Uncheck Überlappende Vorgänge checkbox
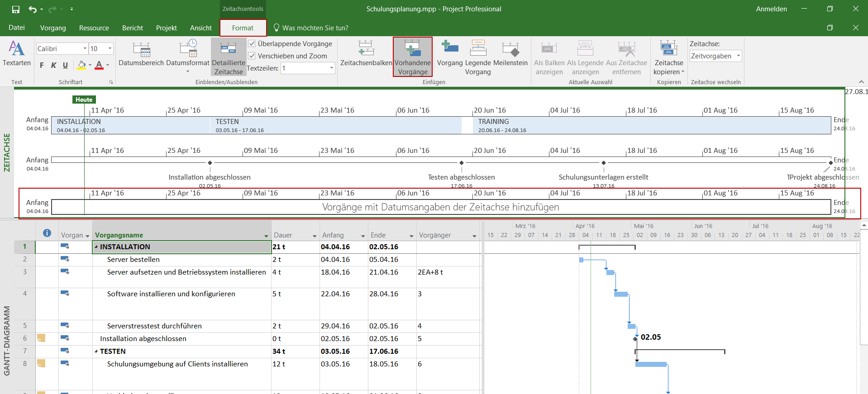 coord(252,44)
